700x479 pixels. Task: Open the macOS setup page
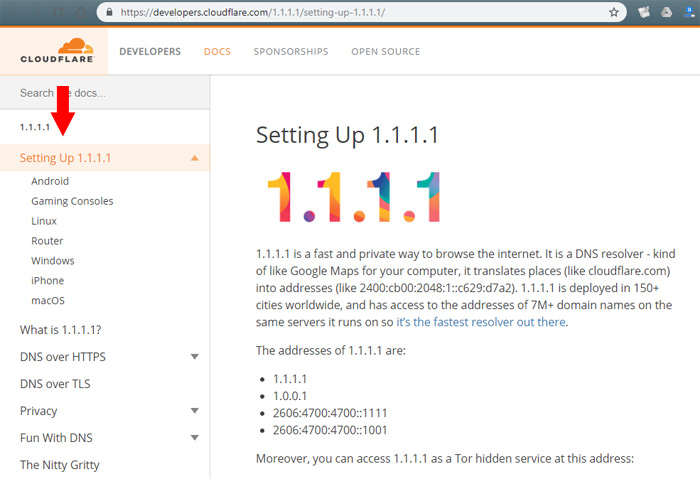[x=48, y=300]
